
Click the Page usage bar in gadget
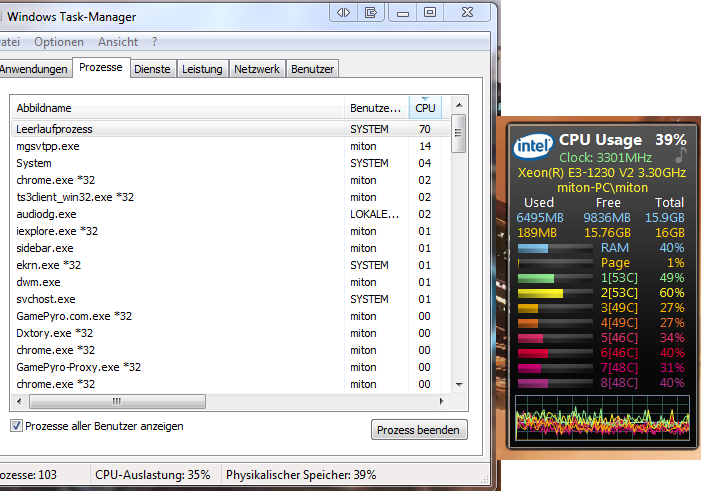pos(555,263)
